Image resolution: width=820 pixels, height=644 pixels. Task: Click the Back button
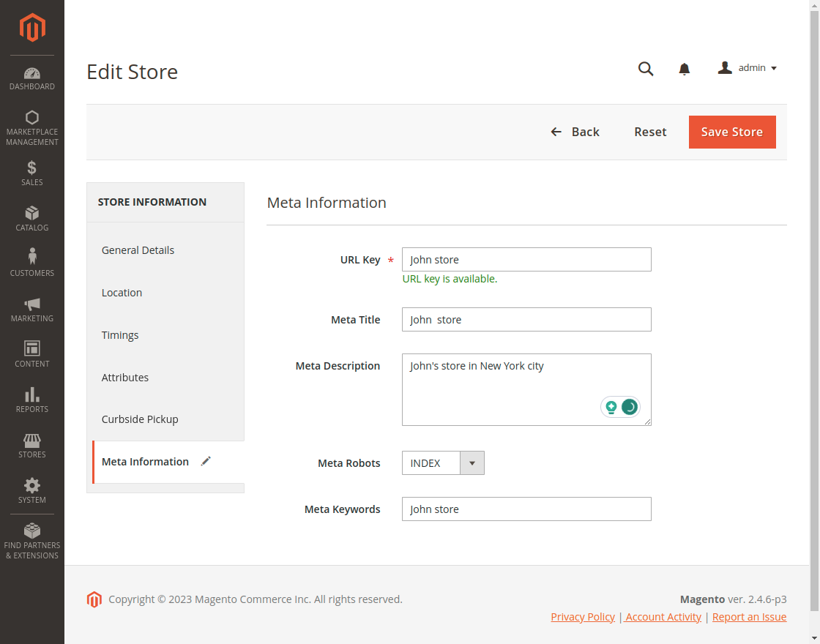pos(575,132)
